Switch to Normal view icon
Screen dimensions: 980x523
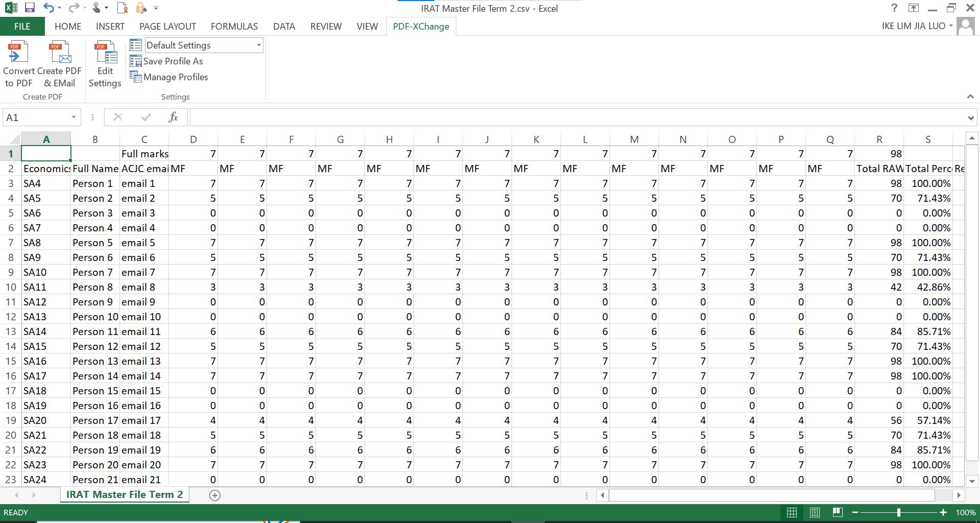click(792, 512)
